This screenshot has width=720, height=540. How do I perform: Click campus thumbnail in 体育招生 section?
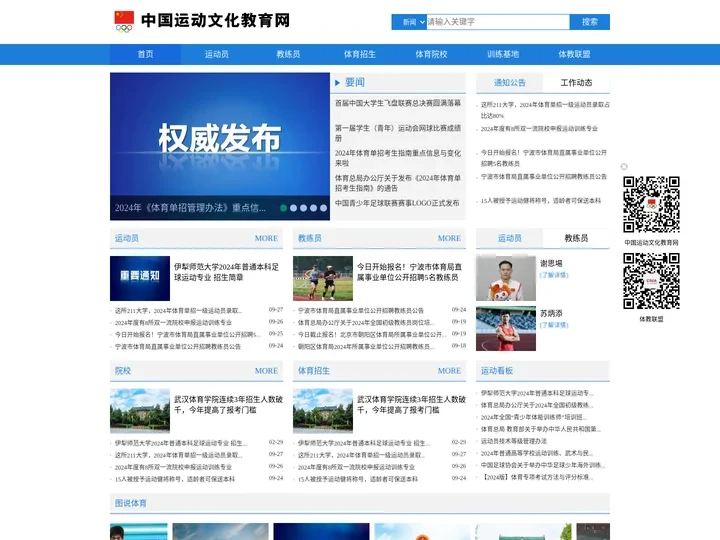click(x=323, y=411)
